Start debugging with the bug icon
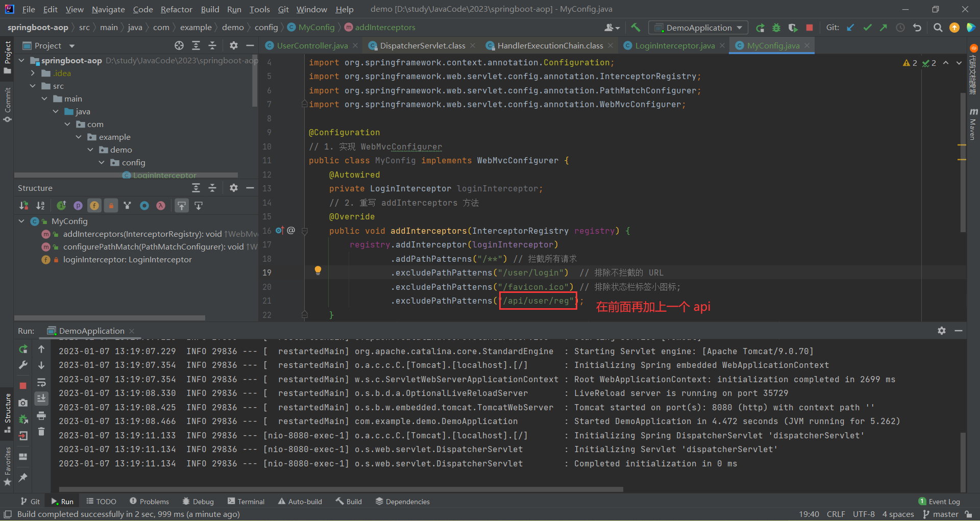Screen dimensions: 980x521 click(x=776, y=28)
